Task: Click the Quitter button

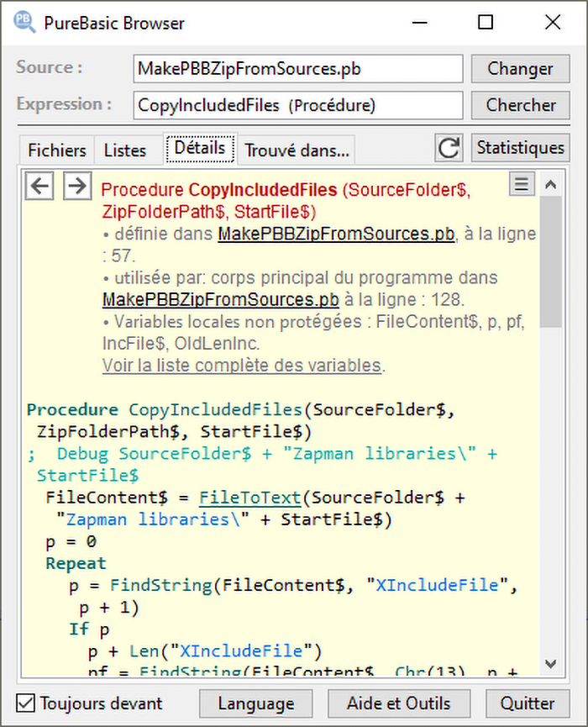Action: 528,703
